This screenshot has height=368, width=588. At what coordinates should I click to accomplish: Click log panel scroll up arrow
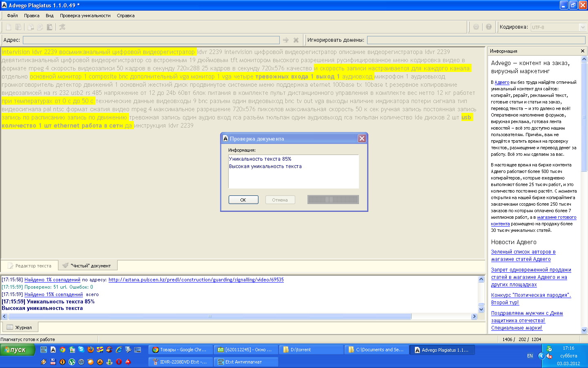(481, 279)
